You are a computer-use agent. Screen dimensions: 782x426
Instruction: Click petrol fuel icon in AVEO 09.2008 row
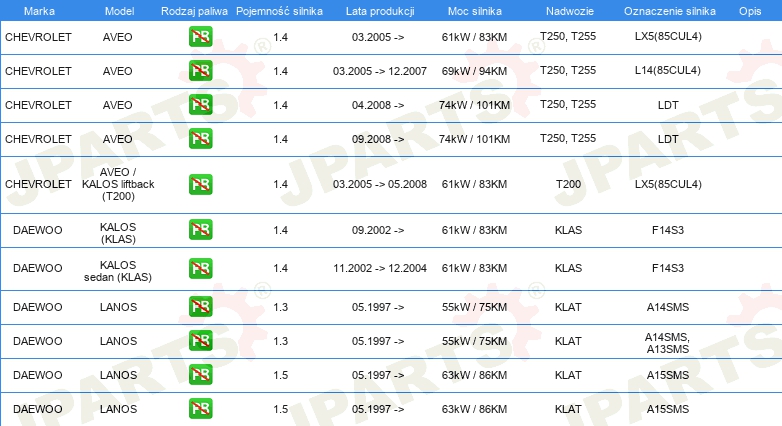tap(200, 139)
